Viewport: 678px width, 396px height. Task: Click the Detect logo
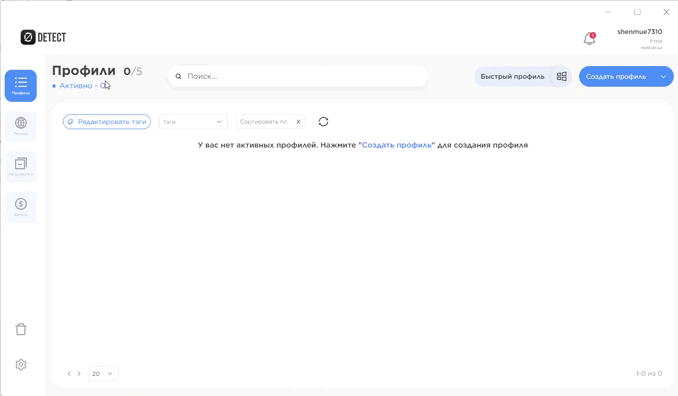43,37
